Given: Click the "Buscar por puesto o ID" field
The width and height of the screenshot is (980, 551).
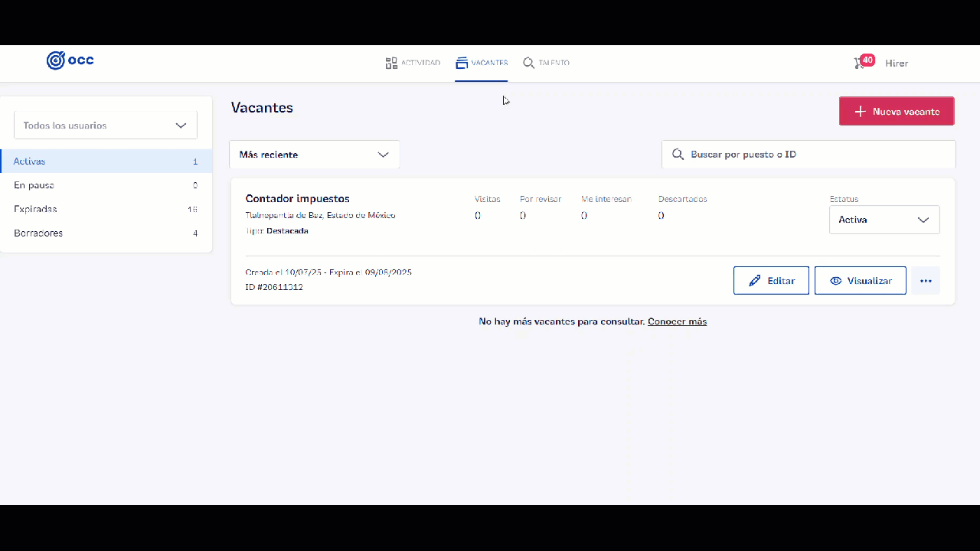Looking at the screenshot, I should click(808, 154).
